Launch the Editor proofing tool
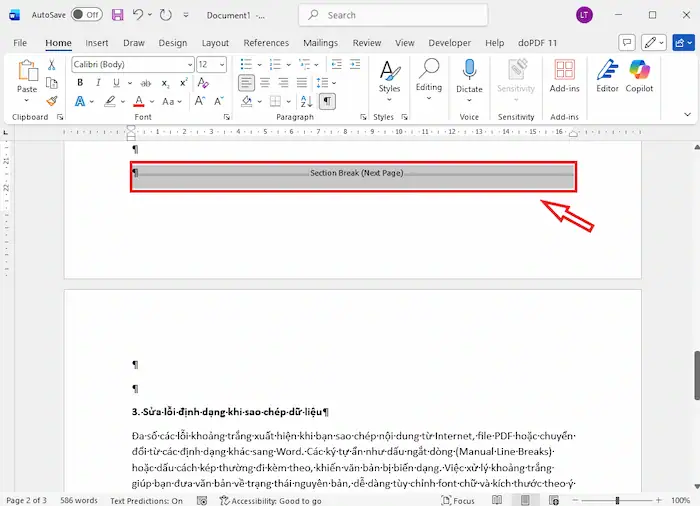The width and height of the screenshot is (700, 506). coord(607,76)
